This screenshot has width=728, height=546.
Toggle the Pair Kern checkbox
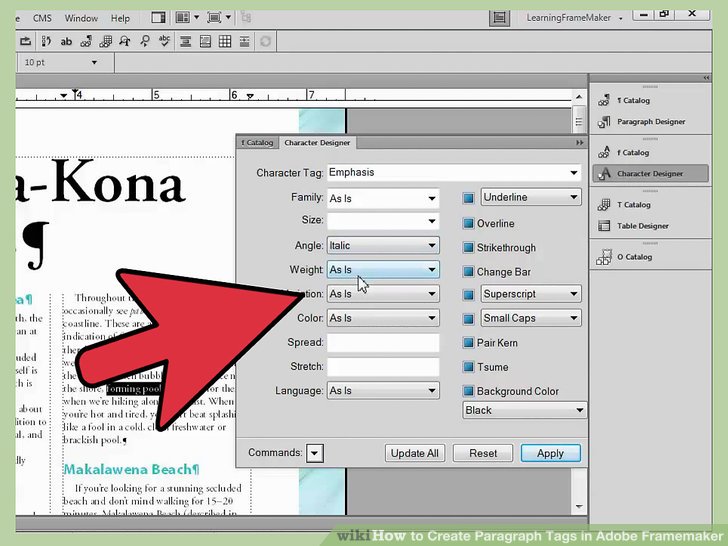coord(468,343)
